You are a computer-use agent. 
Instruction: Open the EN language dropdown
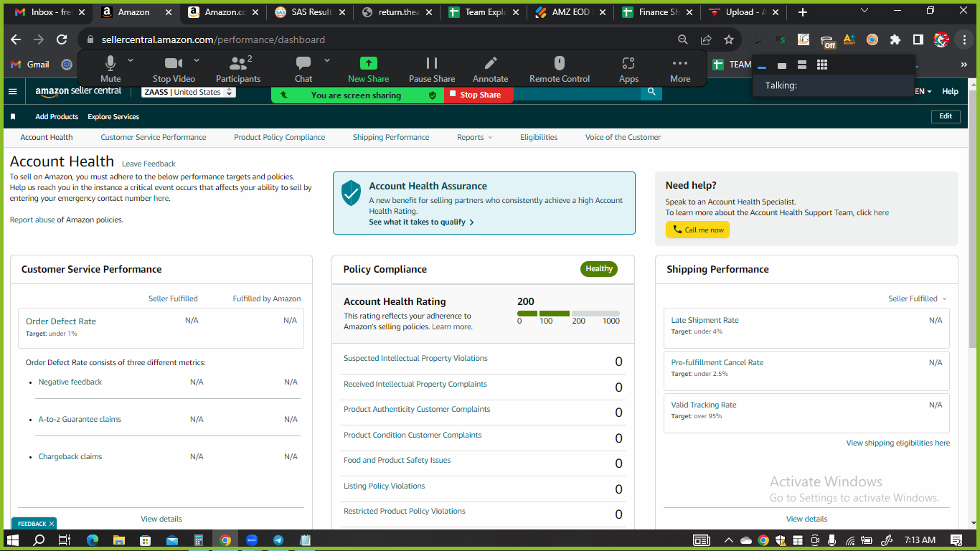(923, 92)
